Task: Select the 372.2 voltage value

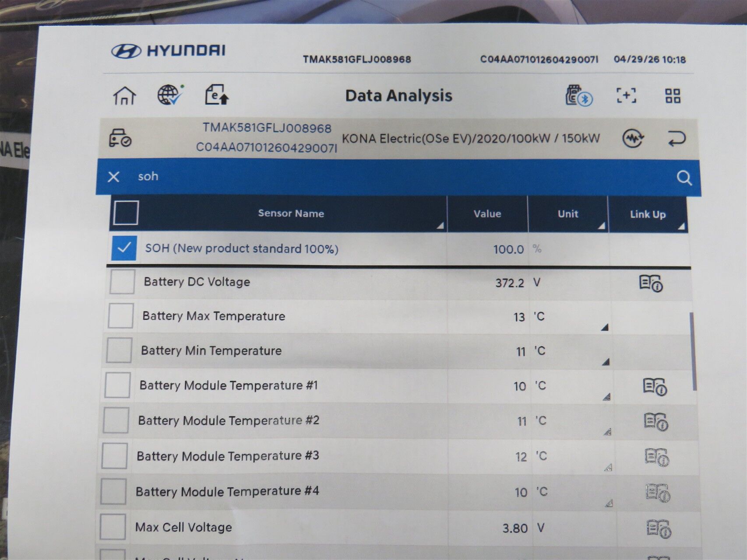Action: [510, 283]
